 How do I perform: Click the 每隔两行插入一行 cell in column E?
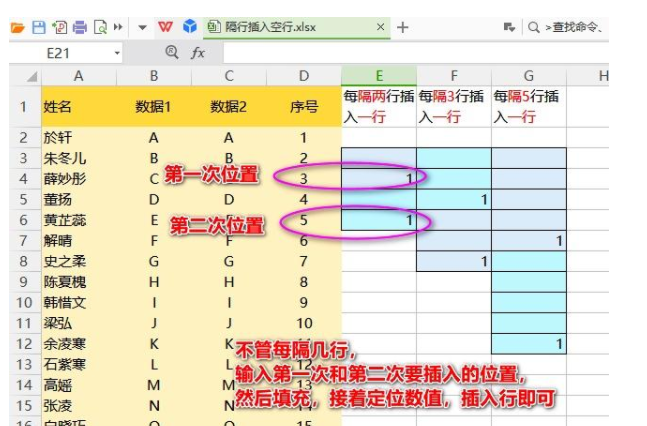[x=379, y=106]
